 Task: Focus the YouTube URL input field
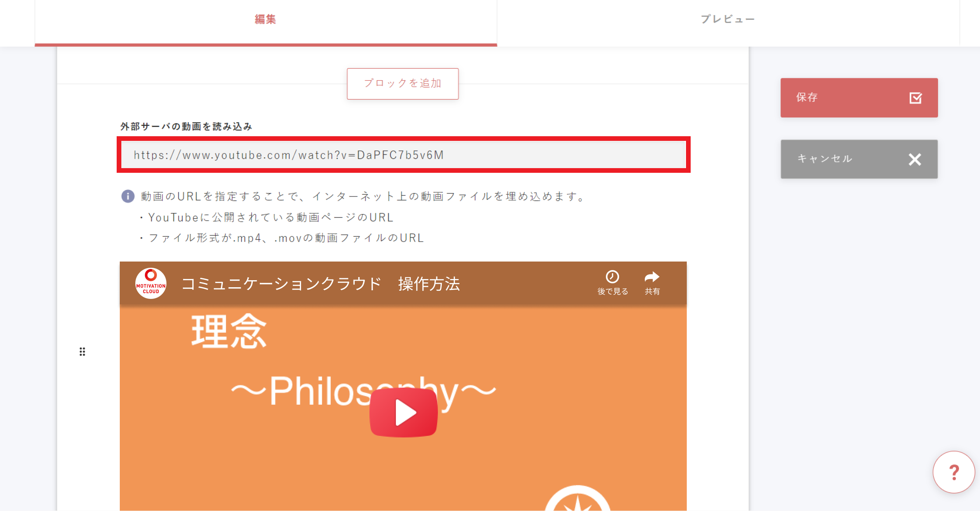click(403, 155)
